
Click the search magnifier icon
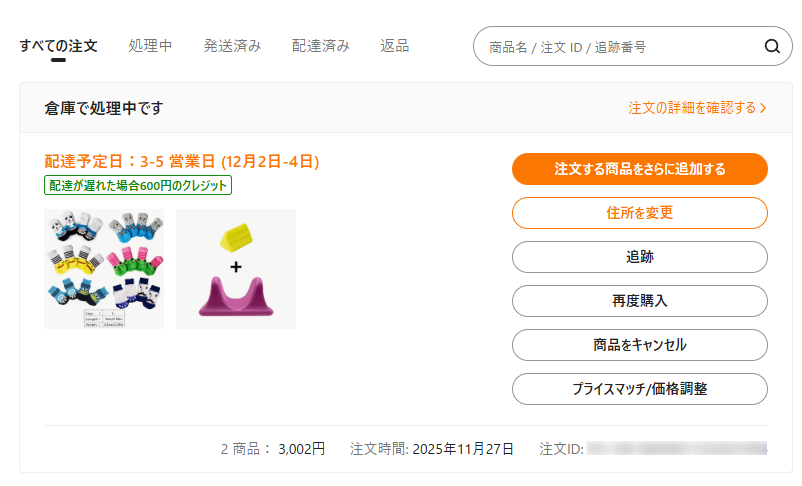[771, 46]
